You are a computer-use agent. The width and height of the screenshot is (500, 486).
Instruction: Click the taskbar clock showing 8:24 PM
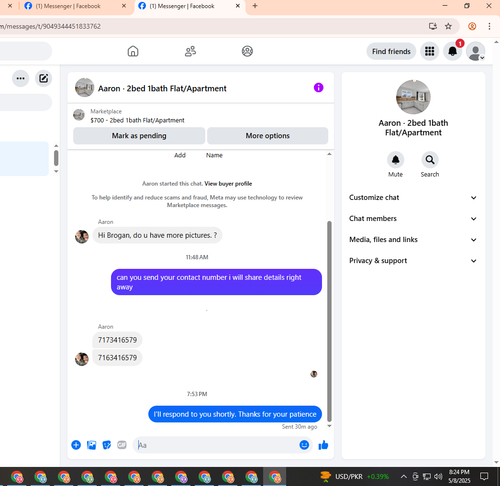click(459, 476)
